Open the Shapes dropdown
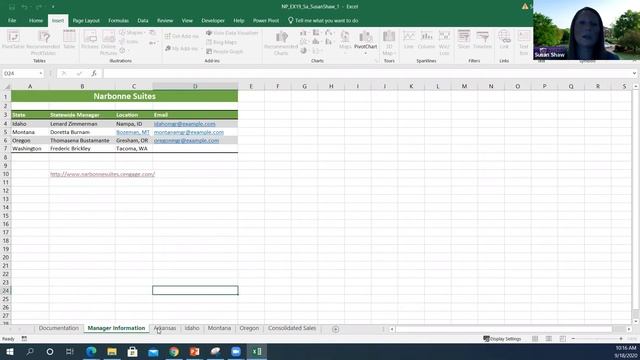The width and height of the screenshot is (640, 360). (131, 33)
